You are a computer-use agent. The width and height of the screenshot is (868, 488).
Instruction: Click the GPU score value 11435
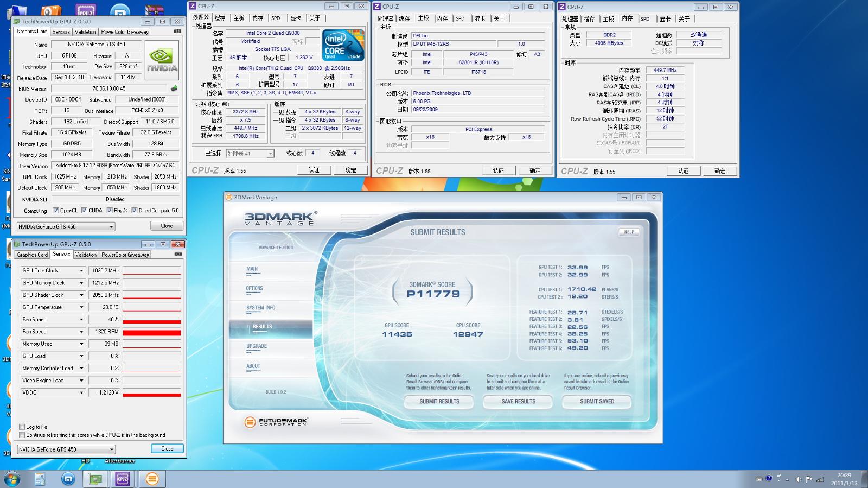point(397,334)
